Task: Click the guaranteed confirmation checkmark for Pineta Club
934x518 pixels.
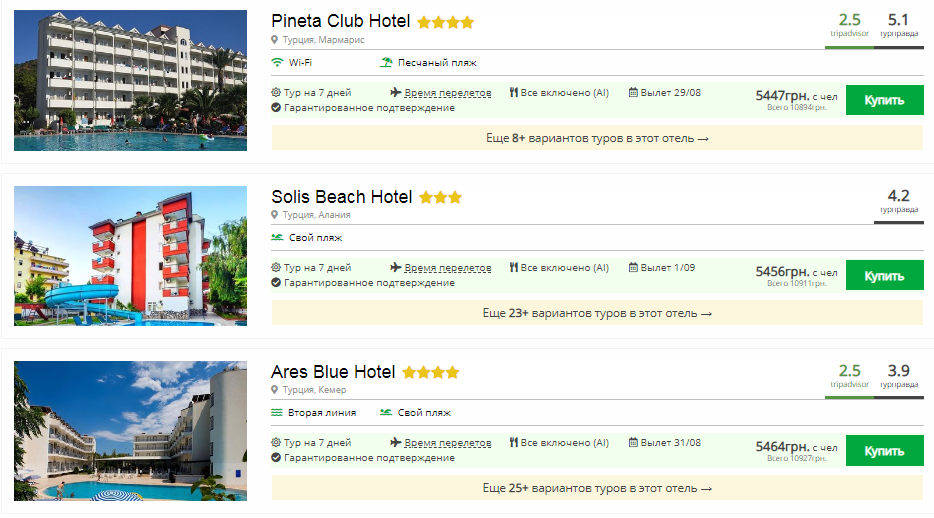Action: (x=276, y=107)
